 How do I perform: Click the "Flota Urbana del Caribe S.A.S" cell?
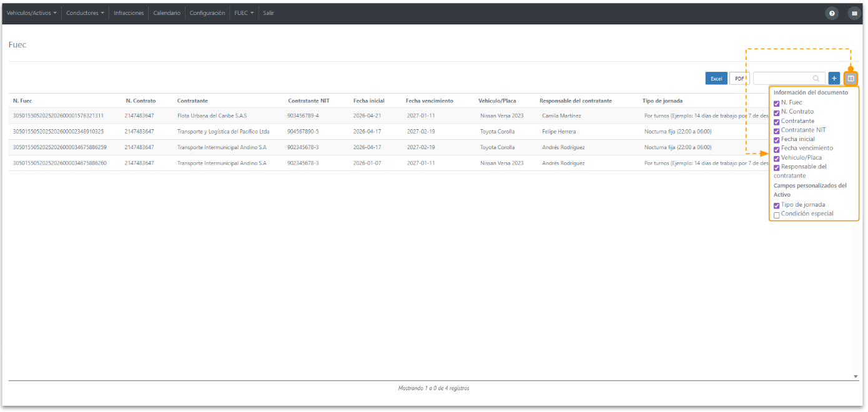click(212, 115)
